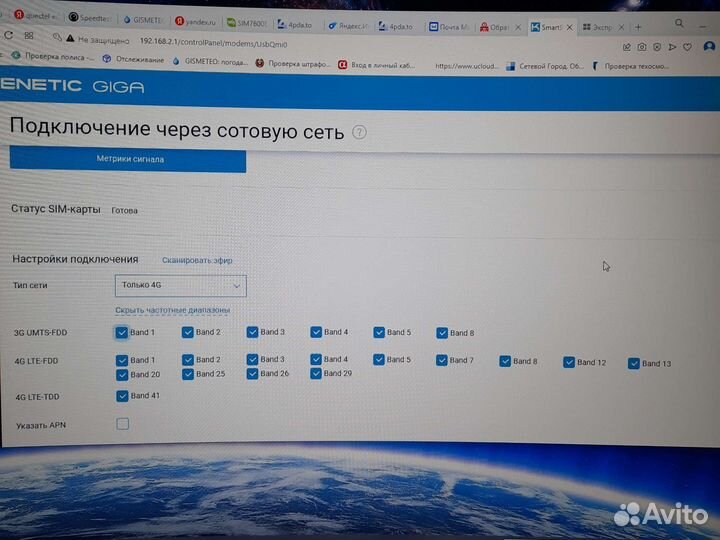Click the SIM status value 'Готова'

click(124, 211)
